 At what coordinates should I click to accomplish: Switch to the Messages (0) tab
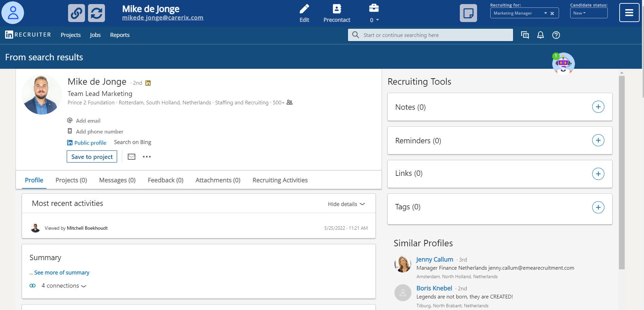pos(117,180)
